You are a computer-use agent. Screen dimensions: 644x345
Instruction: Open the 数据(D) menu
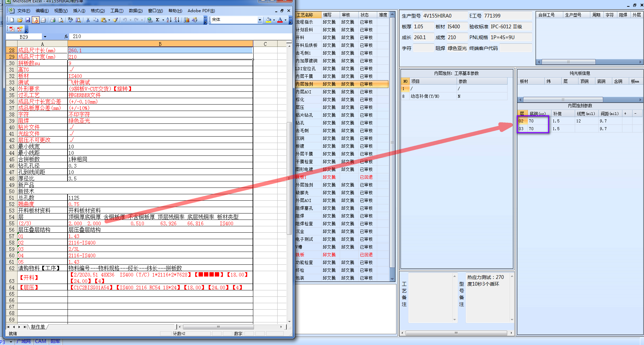[136, 10]
